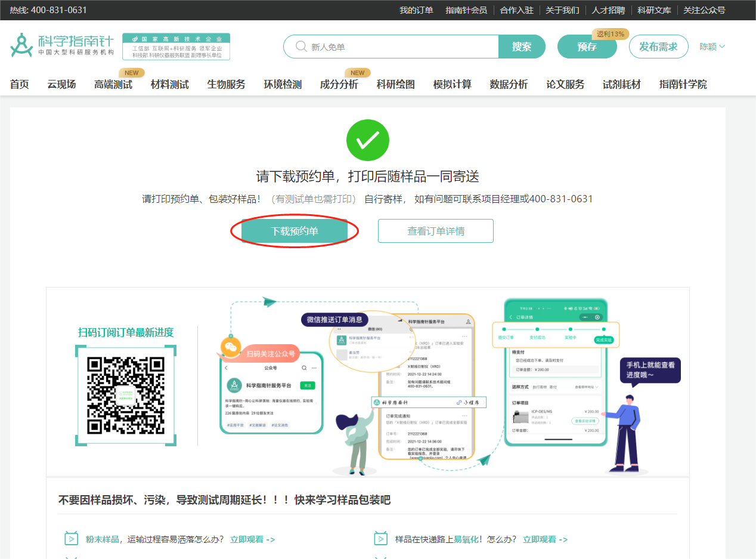
Task: Click the order progress QR code
Action: tap(125, 396)
